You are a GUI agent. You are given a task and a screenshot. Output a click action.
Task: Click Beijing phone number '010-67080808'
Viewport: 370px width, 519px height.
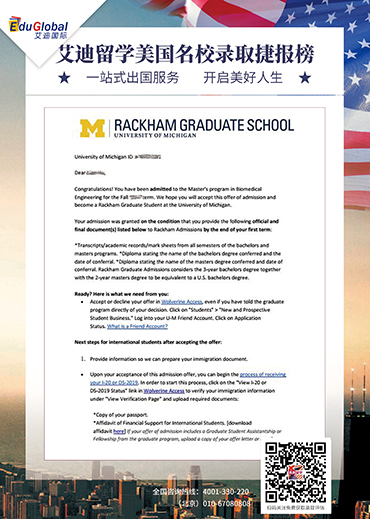(x=226, y=503)
